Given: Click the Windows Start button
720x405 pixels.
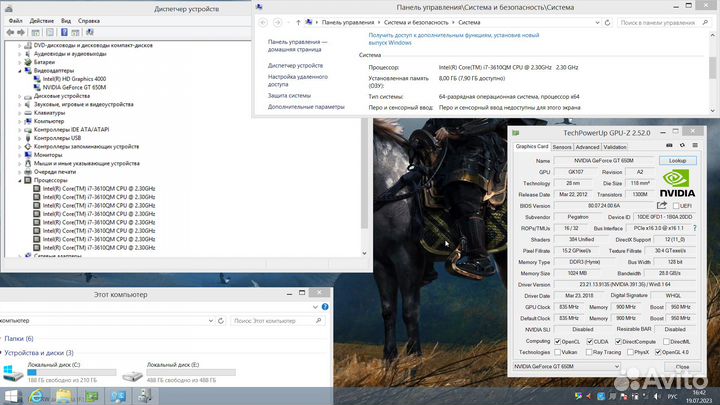Looking at the screenshot, I should click(x=11, y=396).
